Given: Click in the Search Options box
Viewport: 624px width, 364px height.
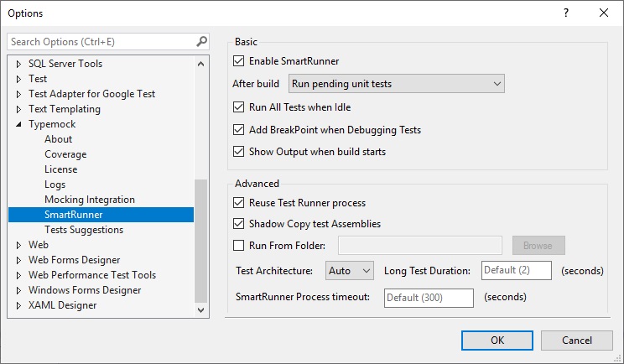Looking at the screenshot, I should click(x=101, y=41).
